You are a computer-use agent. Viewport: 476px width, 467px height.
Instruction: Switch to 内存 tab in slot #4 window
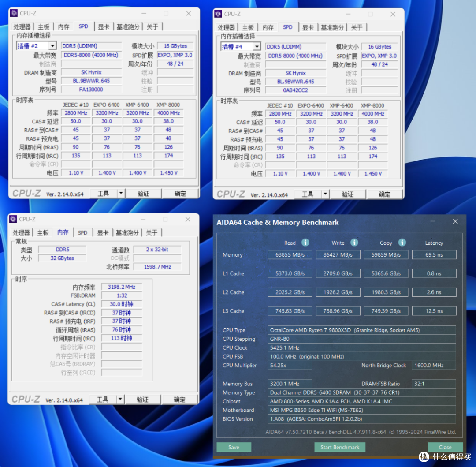click(268, 27)
